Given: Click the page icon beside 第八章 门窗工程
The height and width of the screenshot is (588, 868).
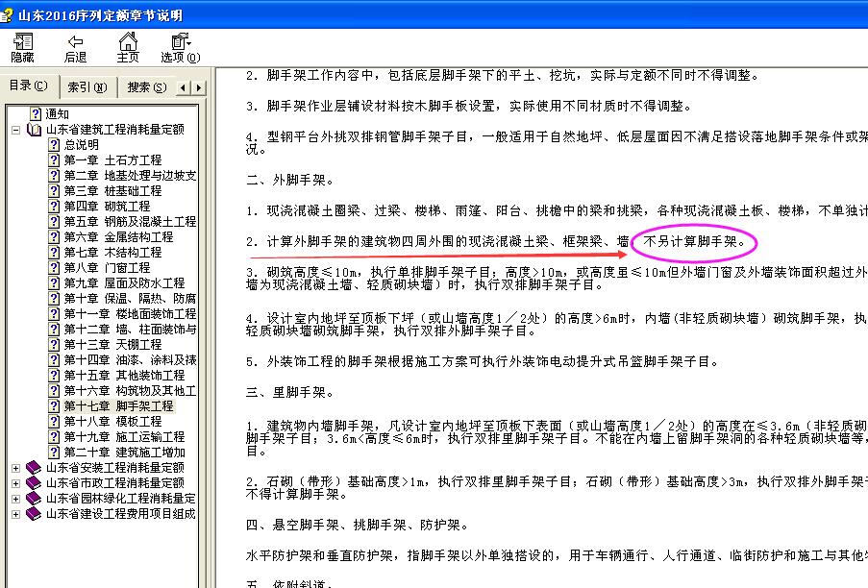Looking at the screenshot, I should 54,268.
